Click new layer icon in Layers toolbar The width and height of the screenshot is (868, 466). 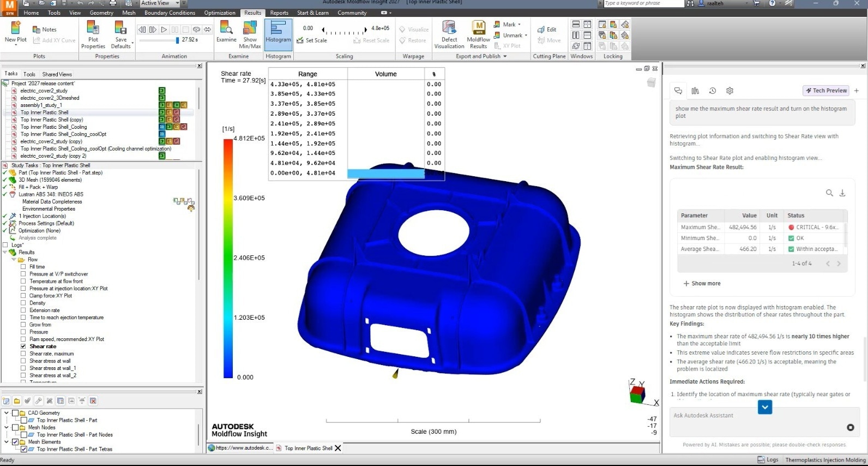point(6,401)
